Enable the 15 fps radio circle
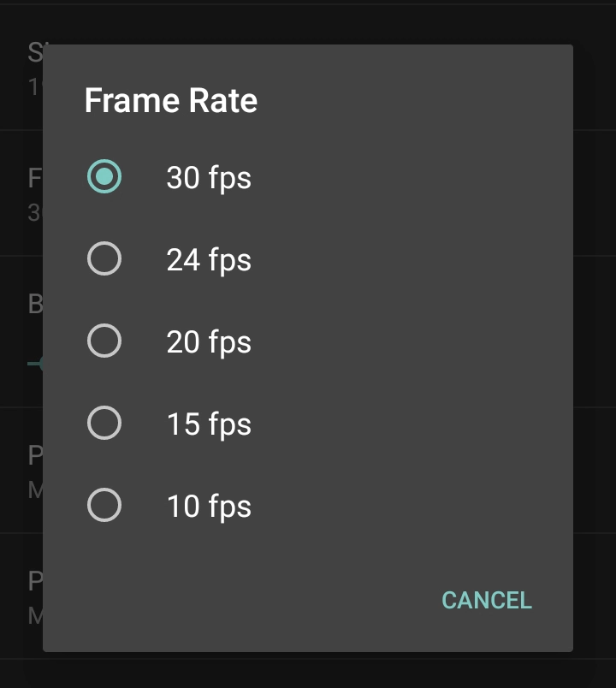This screenshot has width=616, height=688. point(104,423)
